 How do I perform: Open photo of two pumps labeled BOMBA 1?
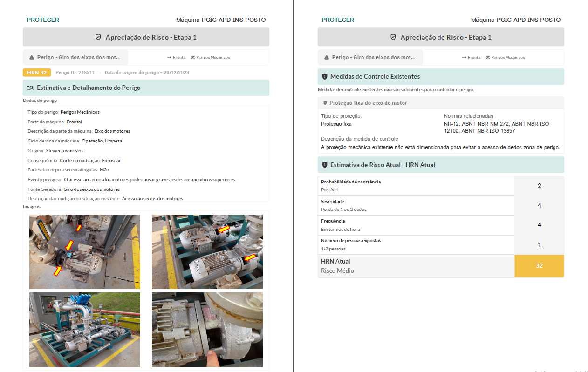(x=207, y=252)
